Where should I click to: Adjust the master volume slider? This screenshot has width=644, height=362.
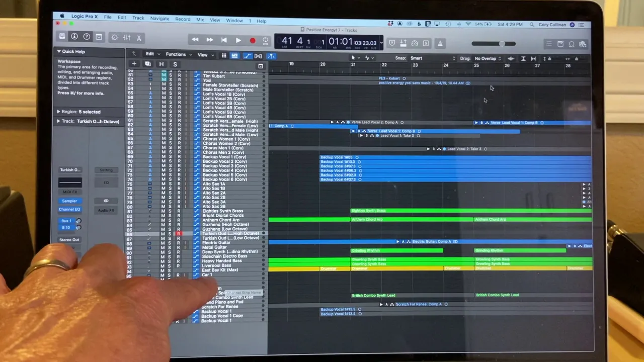tap(494, 44)
